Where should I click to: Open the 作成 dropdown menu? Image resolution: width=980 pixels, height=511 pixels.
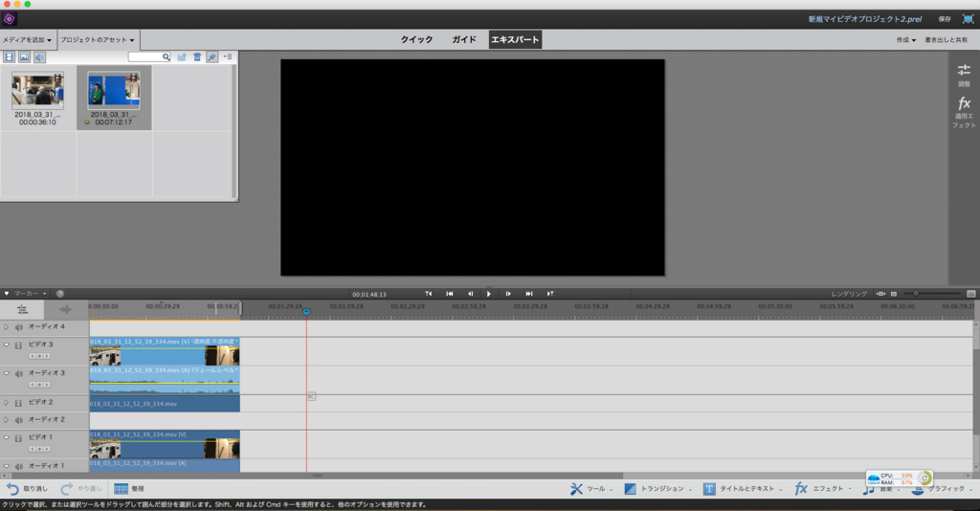click(x=906, y=40)
